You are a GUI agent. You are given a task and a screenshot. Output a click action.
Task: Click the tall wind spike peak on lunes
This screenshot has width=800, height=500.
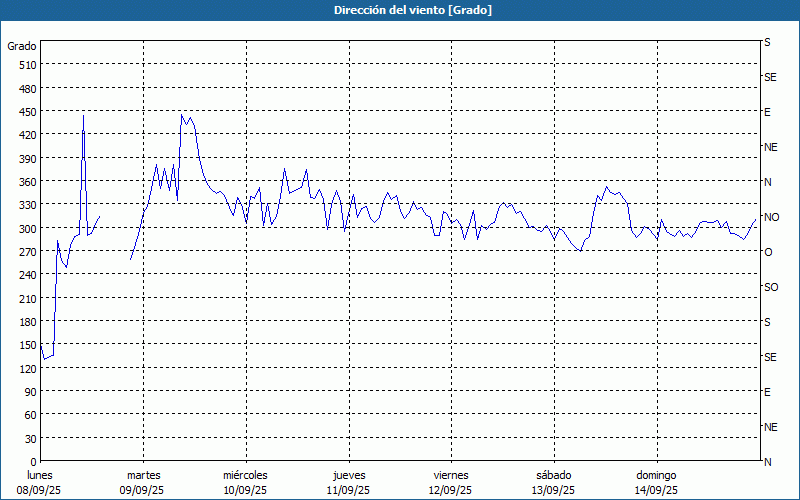click(83, 117)
